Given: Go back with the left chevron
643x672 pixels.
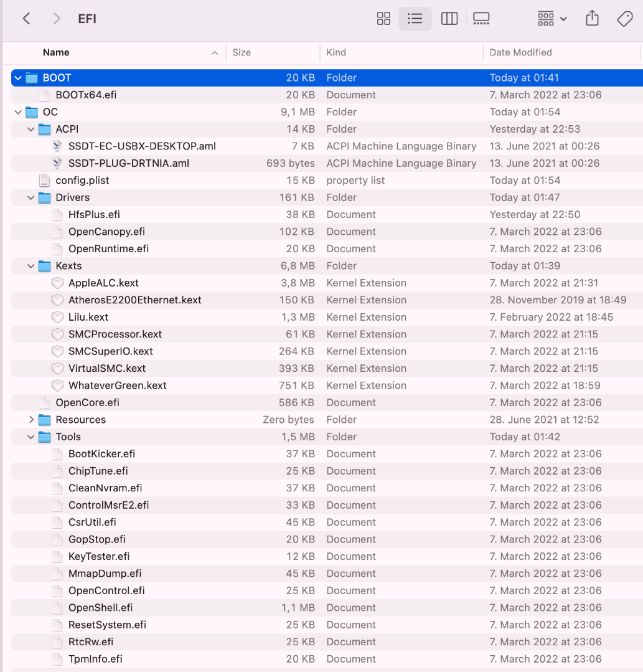Looking at the screenshot, I should (27, 19).
